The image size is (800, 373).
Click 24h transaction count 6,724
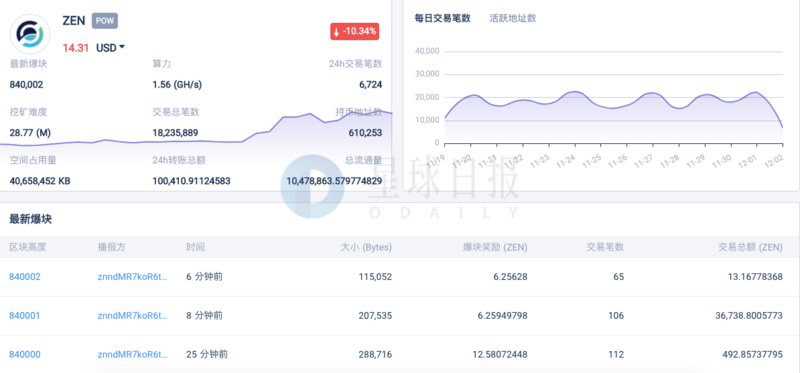coord(371,85)
